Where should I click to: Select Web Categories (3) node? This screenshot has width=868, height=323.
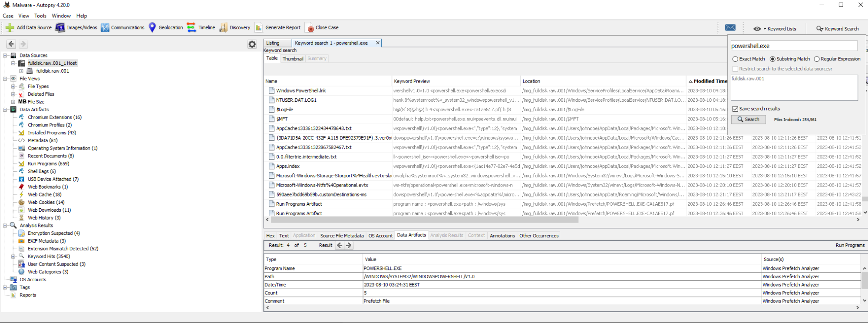pyautogui.click(x=48, y=272)
